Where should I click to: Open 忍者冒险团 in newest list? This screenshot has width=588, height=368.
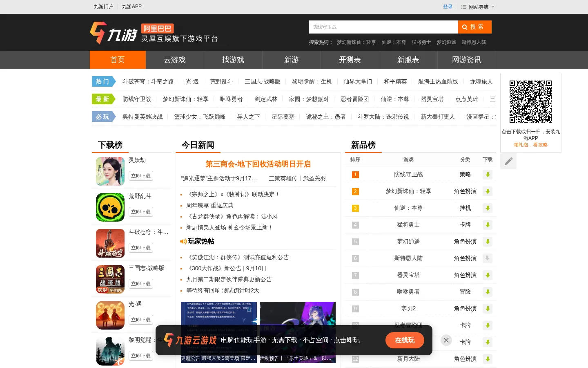click(x=355, y=99)
